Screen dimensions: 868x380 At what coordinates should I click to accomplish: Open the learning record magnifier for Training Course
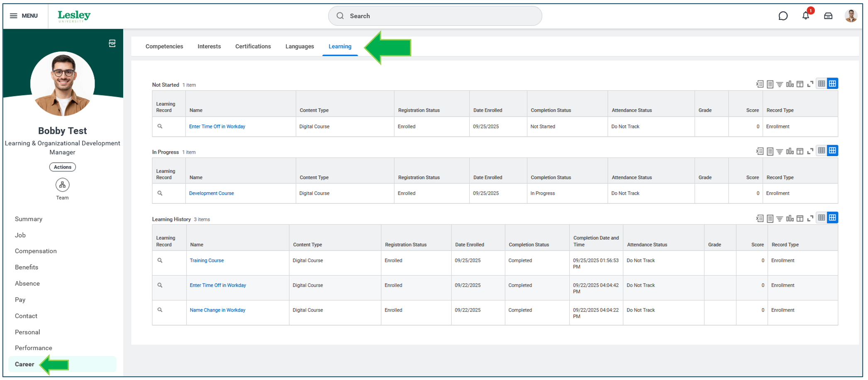(x=160, y=260)
